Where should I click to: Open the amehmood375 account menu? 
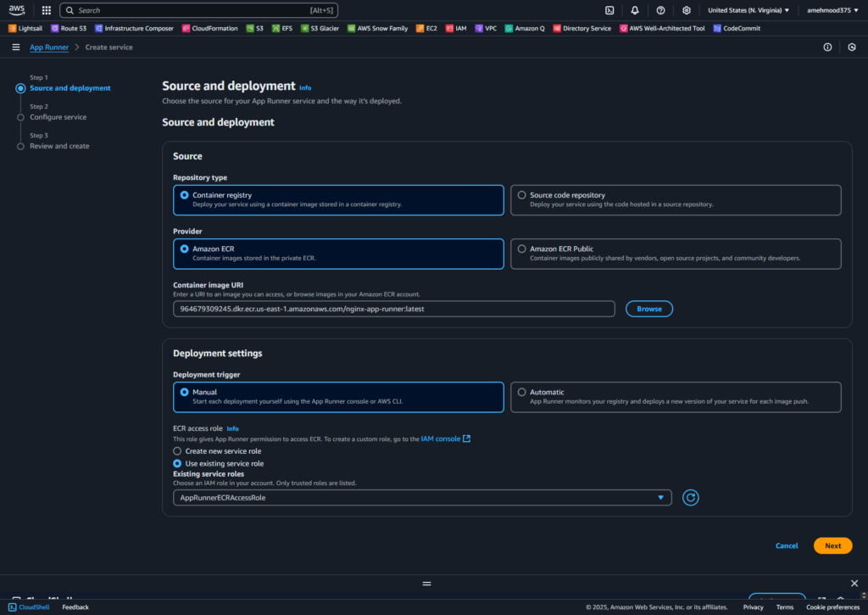[832, 10]
